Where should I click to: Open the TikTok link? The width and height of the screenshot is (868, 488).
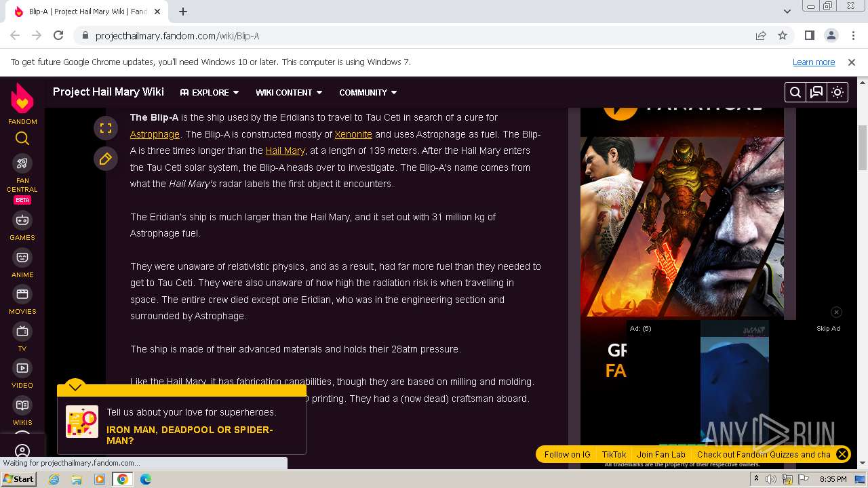coord(614,455)
